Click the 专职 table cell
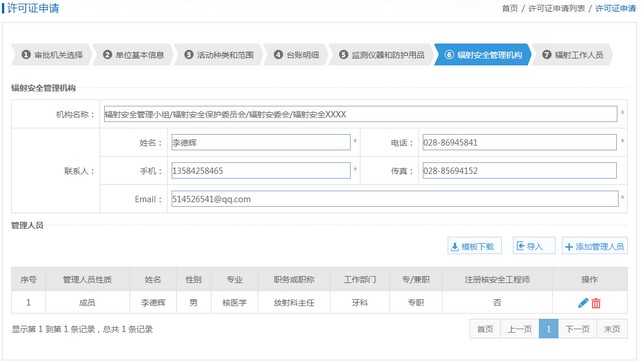Screen dimensions: 643x364 tap(416, 303)
